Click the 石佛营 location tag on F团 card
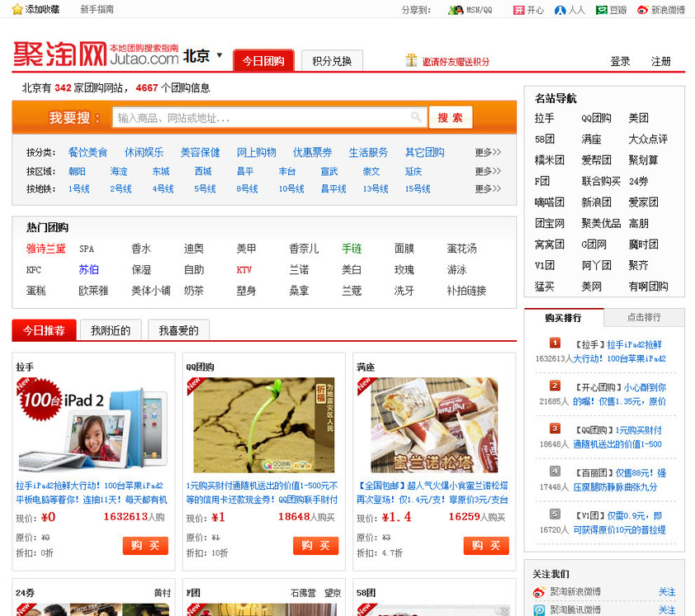 pos(303,593)
